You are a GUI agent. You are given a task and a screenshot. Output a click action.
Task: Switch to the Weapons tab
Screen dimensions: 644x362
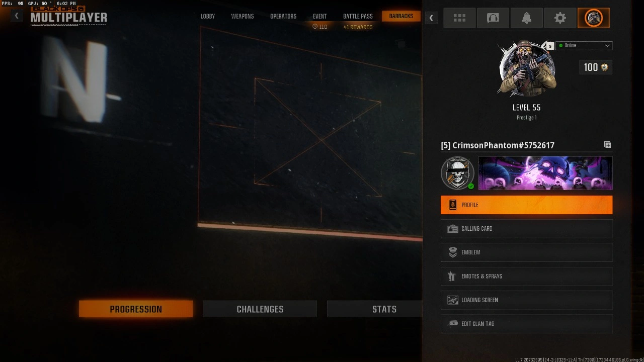coord(243,16)
